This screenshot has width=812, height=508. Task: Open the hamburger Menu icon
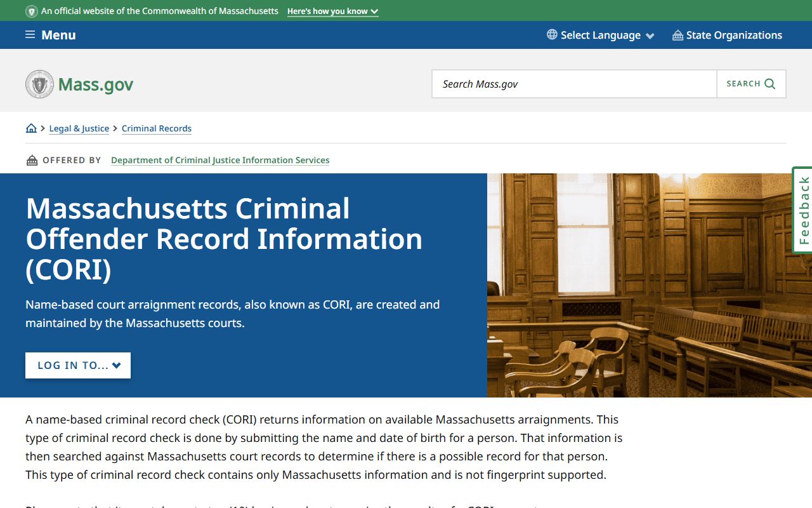30,35
